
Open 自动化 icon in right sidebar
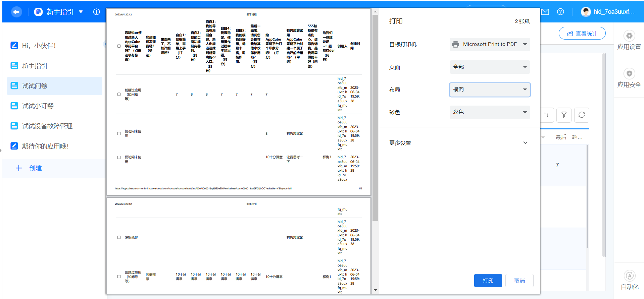point(630,276)
